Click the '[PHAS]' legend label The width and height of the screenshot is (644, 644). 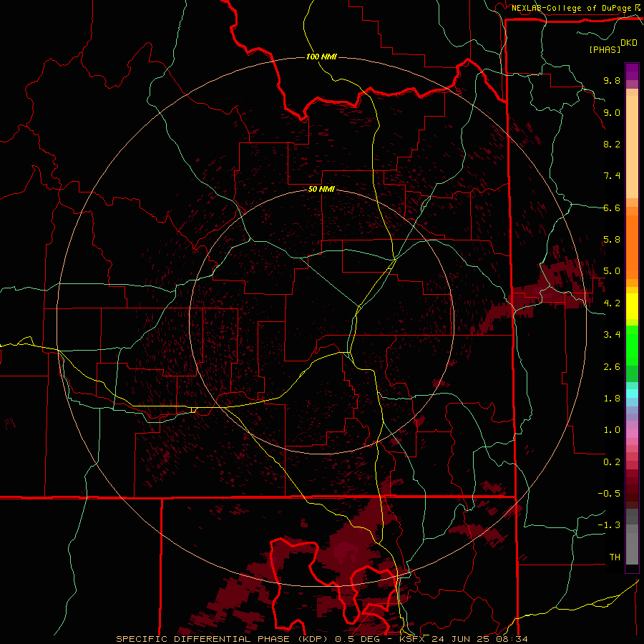pos(605,49)
